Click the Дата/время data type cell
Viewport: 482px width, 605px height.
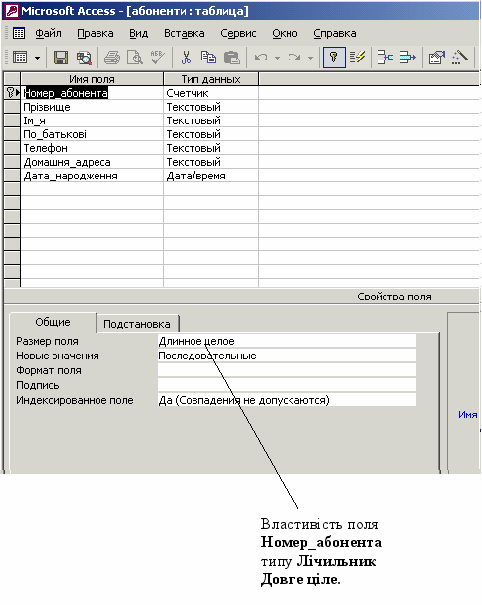211,176
